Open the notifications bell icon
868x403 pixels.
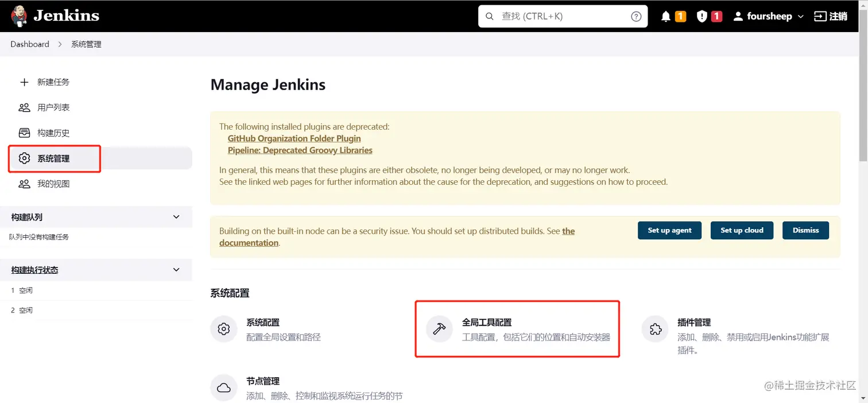tap(666, 17)
